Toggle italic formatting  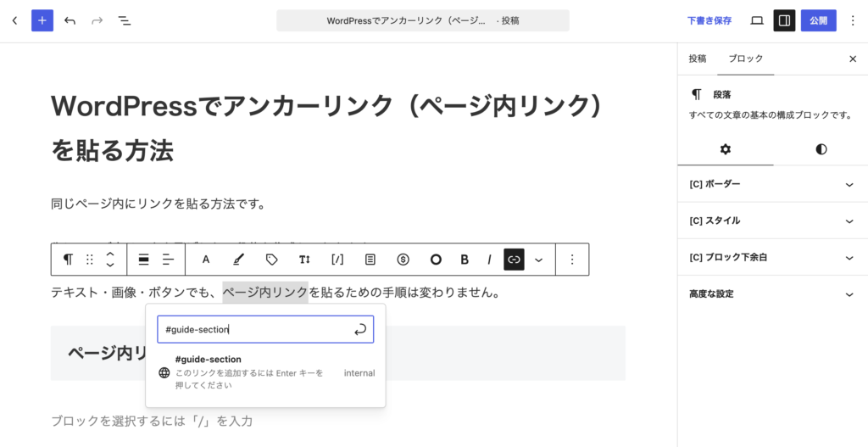click(x=489, y=260)
